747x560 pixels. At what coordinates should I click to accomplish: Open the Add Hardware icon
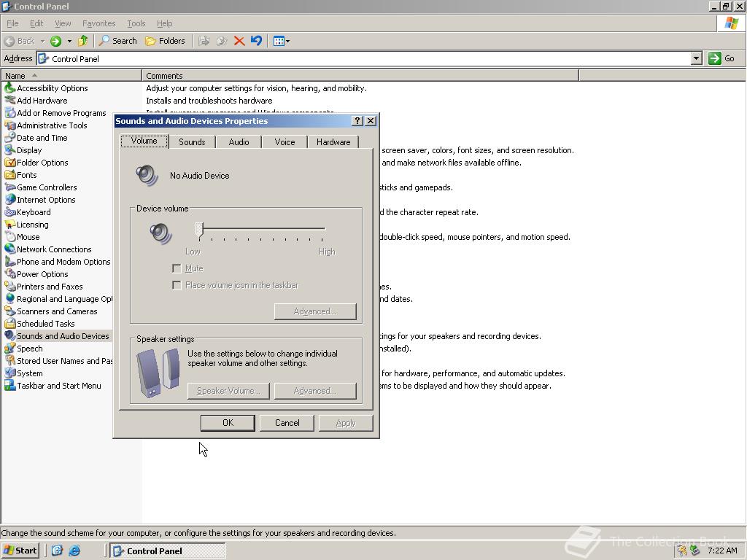pyautogui.click(x=9, y=101)
